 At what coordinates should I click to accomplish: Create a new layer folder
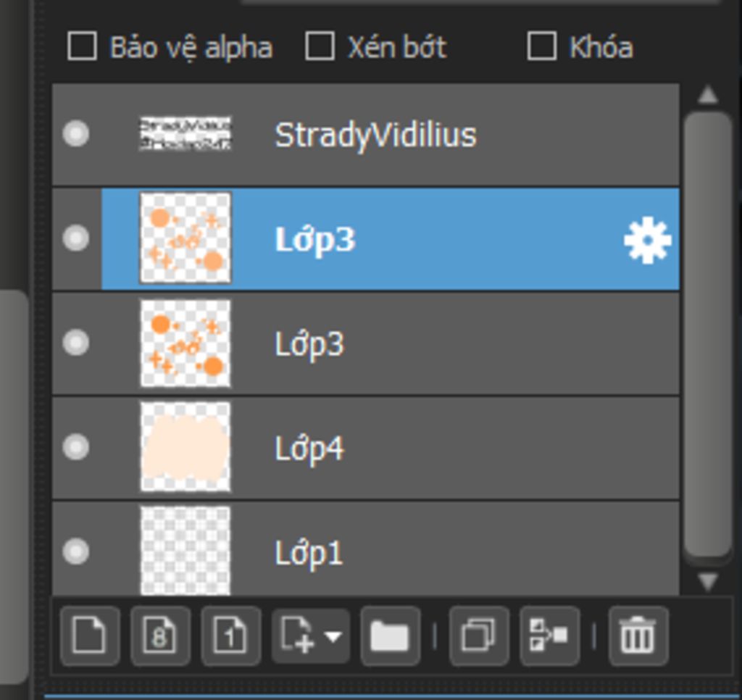pyautogui.click(x=390, y=636)
